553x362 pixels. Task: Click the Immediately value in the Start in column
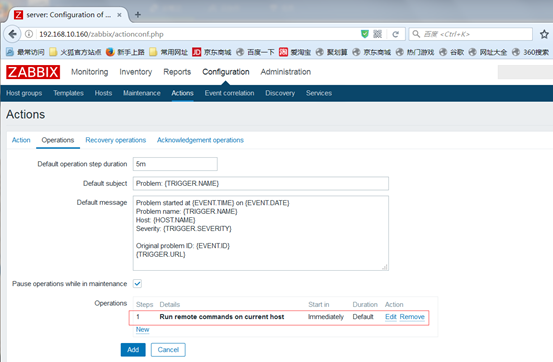[326, 317]
